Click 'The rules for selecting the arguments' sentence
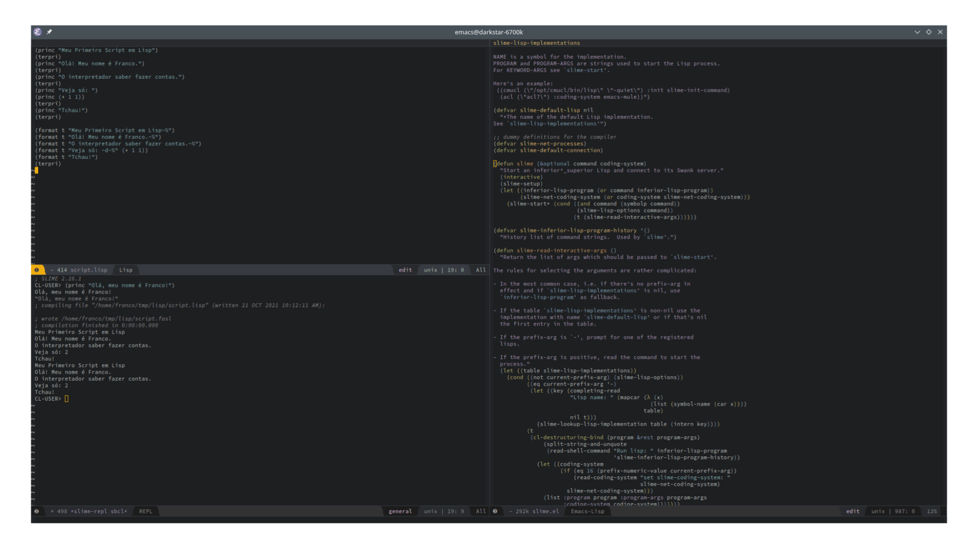The image size is (978, 560). [x=594, y=270]
